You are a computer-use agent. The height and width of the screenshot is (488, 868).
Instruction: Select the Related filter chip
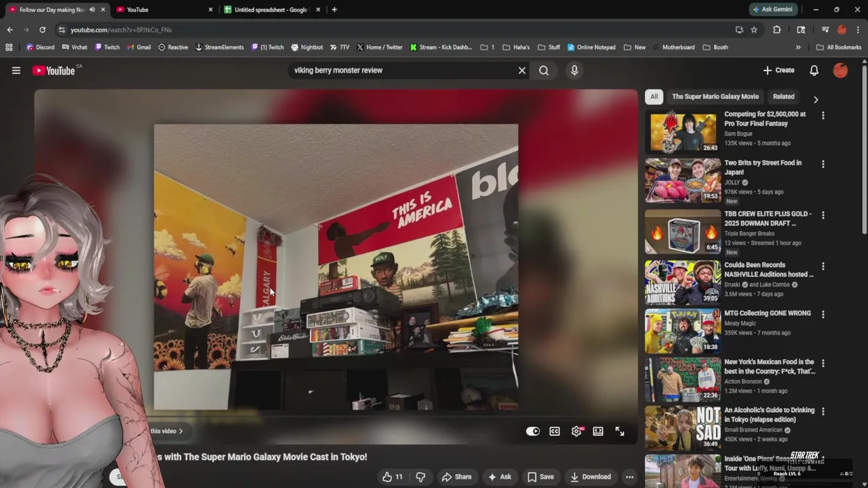pos(783,97)
